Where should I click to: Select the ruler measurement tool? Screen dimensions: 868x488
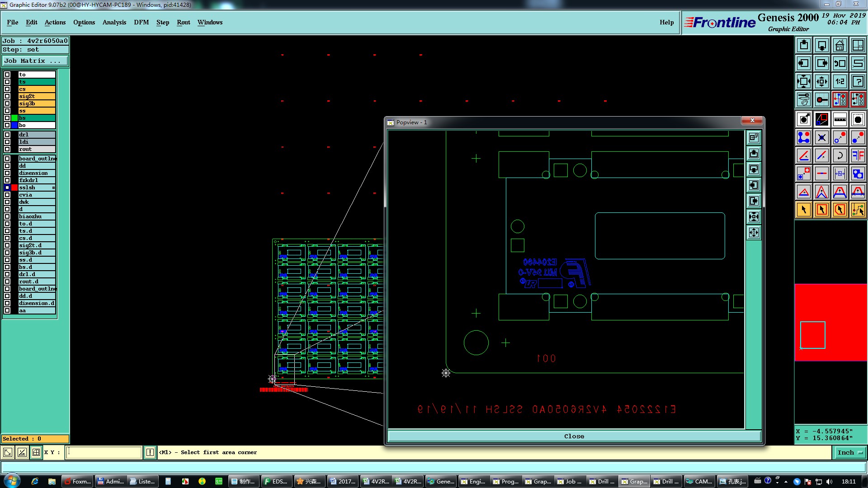coord(840,119)
